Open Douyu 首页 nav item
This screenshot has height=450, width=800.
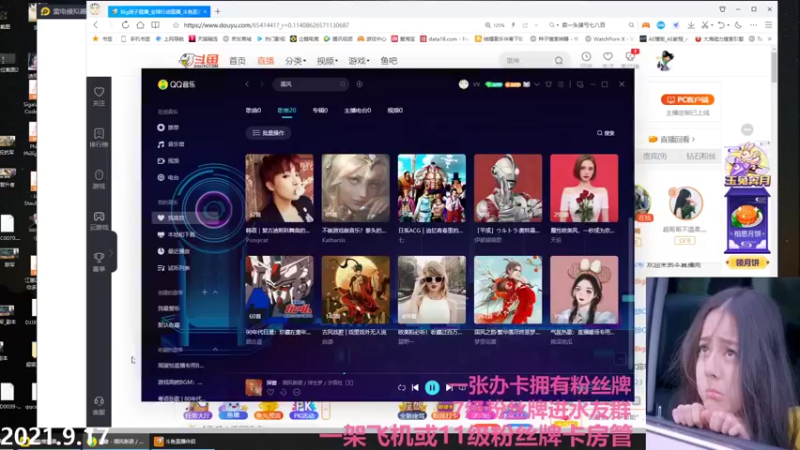(x=237, y=61)
